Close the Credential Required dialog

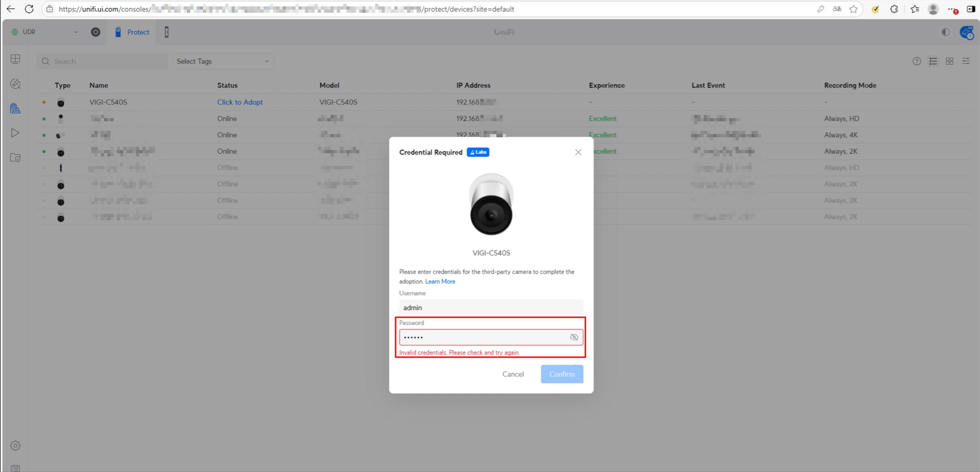coord(578,152)
